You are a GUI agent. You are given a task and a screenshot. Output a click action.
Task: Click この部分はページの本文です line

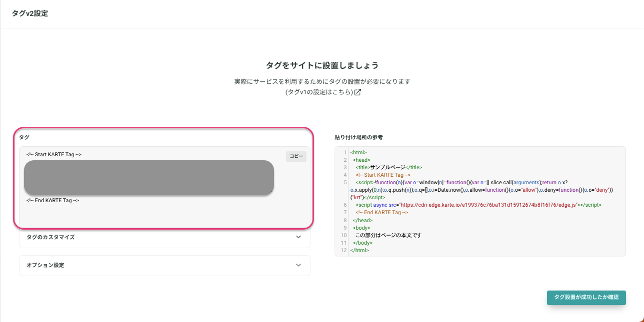tap(389, 235)
